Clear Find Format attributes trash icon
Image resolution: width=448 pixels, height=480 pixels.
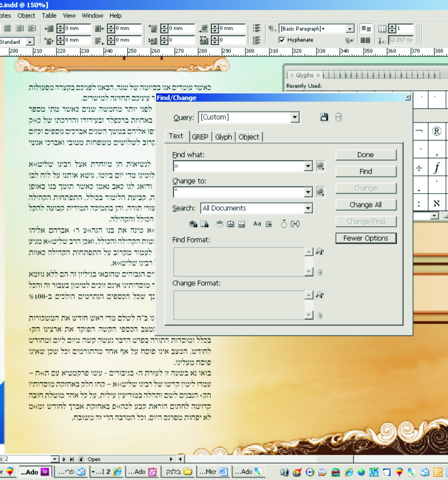pos(320,272)
